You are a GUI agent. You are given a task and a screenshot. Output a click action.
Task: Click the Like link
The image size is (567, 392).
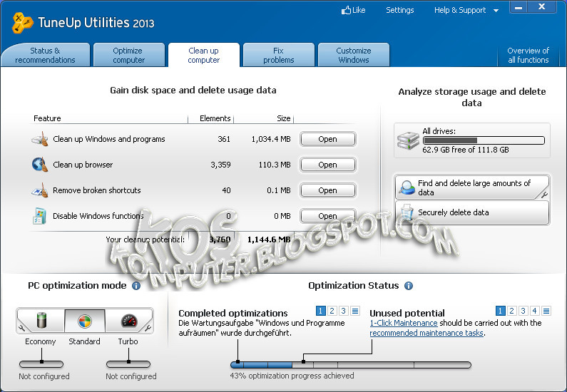(x=359, y=10)
